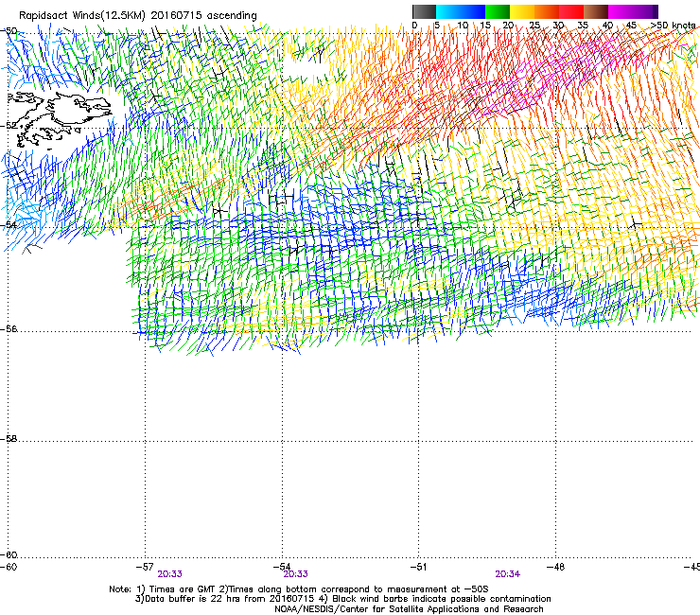This screenshot has width=700, height=615.
Task: Click the legend label "25"
Action: click(x=534, y=26)
